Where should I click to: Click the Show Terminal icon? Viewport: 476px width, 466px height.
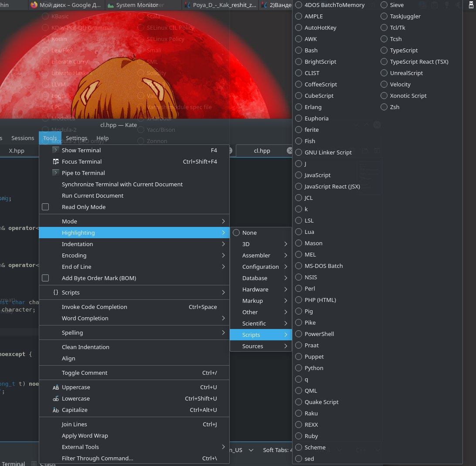(x=55, y=150)
